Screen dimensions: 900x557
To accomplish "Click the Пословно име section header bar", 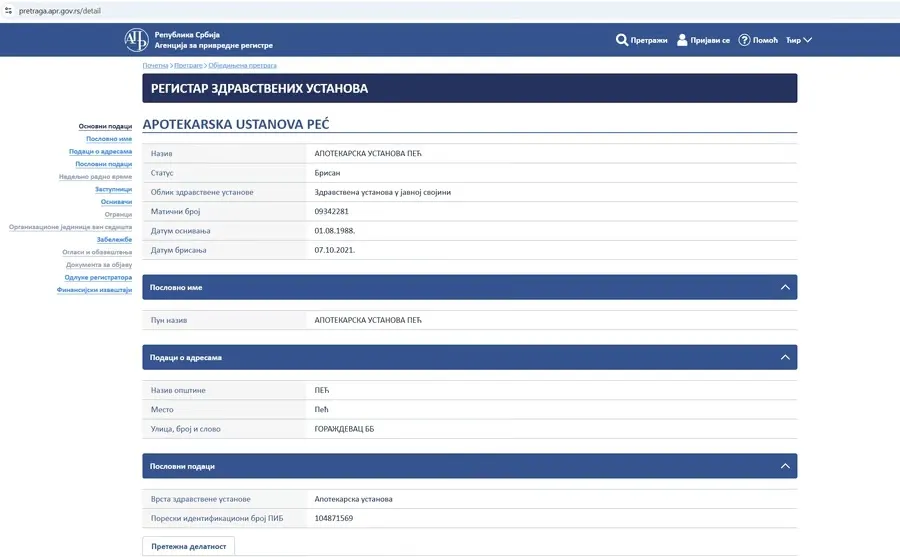I will point(470,287).
